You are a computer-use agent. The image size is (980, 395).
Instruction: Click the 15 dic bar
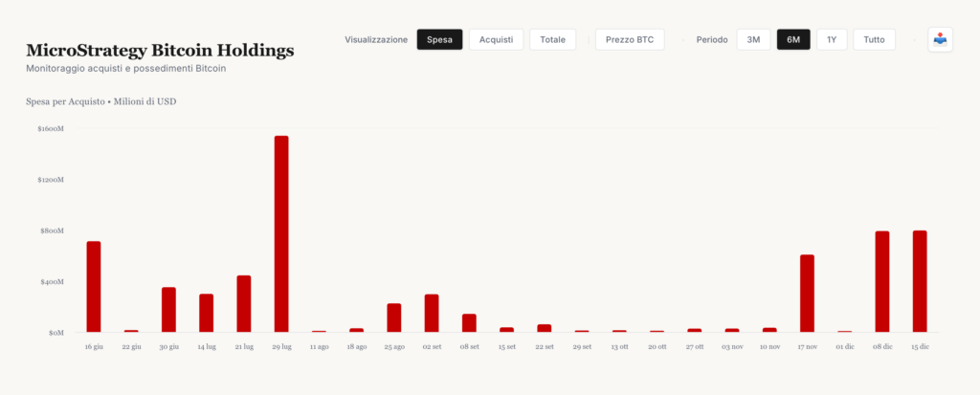920,281
